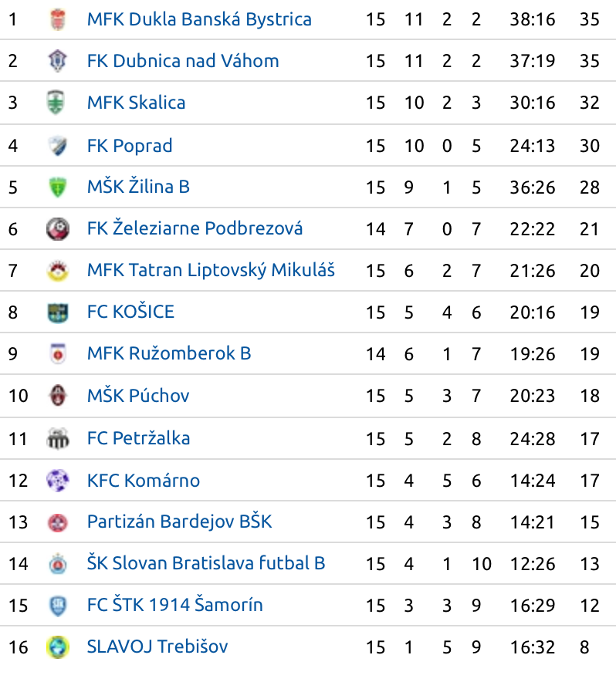Open the Partizán Bardejov BŠK link
Screen dimensions: 616x682
tap(179, 522)
